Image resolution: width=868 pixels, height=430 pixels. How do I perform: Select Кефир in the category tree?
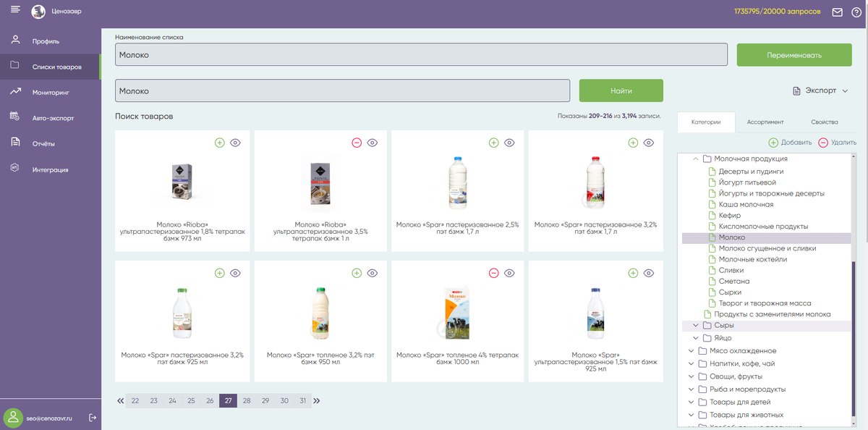[x=730, y=216]
